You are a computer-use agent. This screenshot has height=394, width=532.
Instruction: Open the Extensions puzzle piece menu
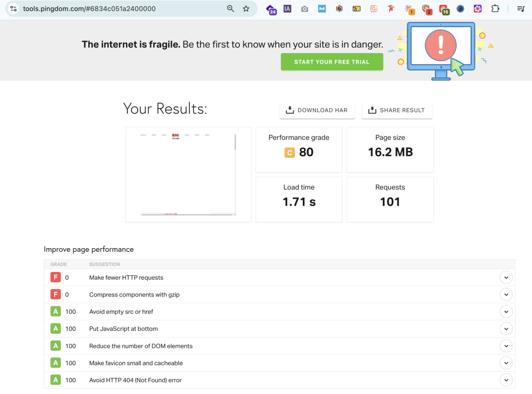coord(495,9)
